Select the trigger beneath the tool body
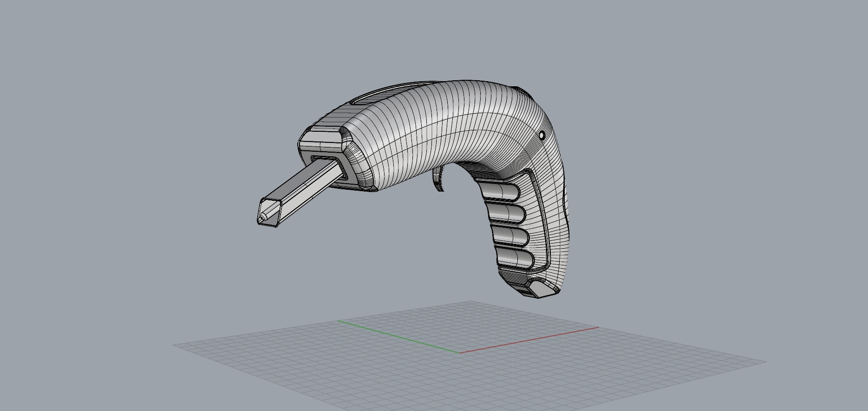This screenshot has height=411, width=868. 439,180
